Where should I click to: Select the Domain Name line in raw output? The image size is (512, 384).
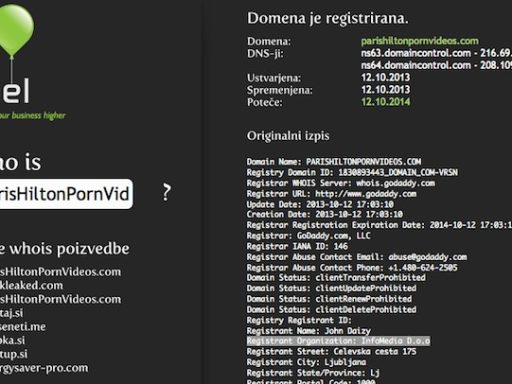tap(334, 162)
